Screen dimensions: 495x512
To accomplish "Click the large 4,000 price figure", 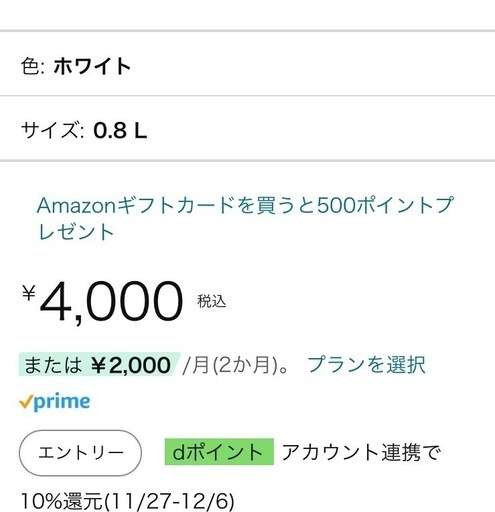I will tap(111, 302).
